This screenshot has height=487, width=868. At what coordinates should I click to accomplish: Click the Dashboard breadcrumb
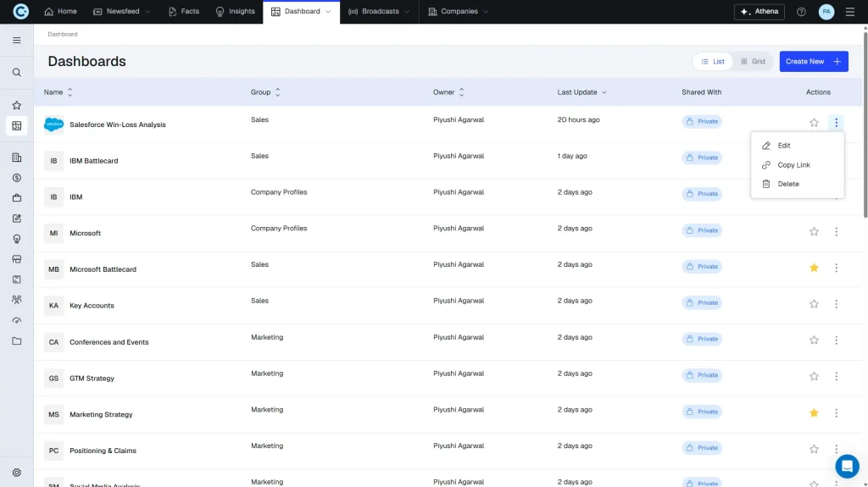63,35
